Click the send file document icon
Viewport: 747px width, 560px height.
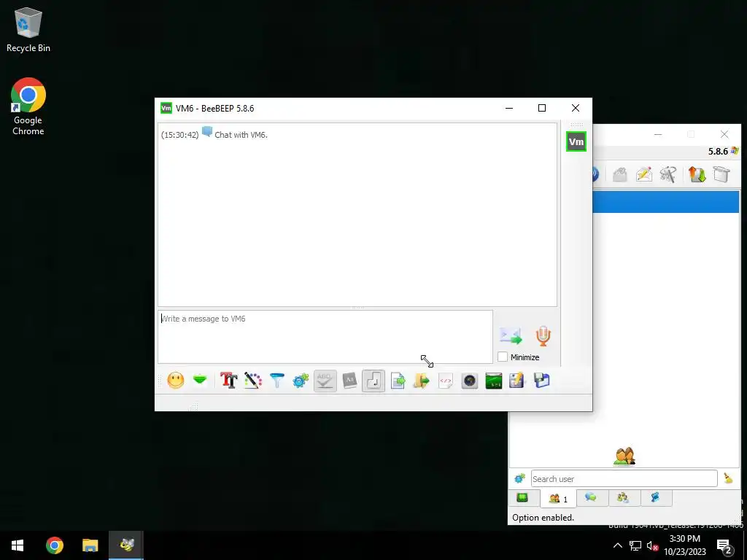tap(398, 381)
